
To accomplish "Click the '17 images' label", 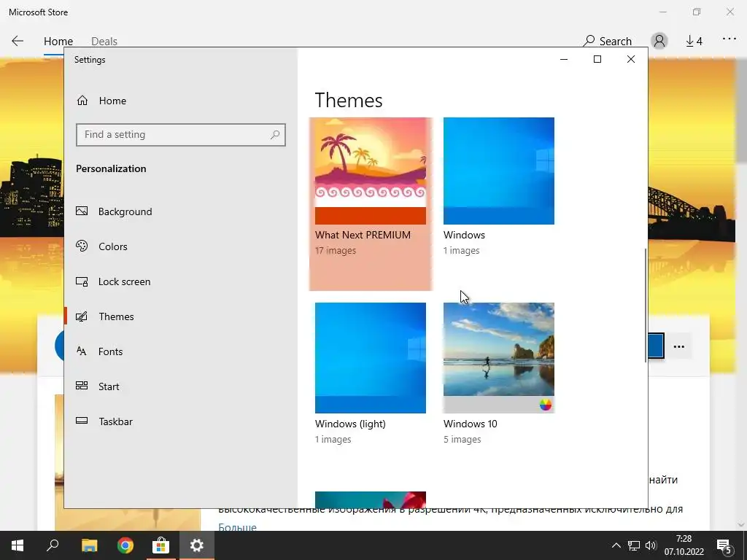I will [336, 251].
